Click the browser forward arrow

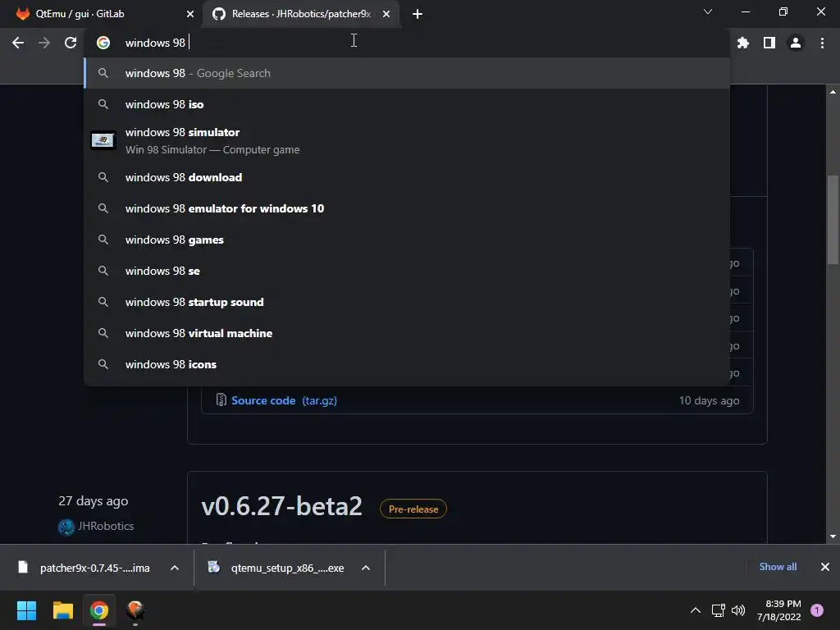click(44, 43)
